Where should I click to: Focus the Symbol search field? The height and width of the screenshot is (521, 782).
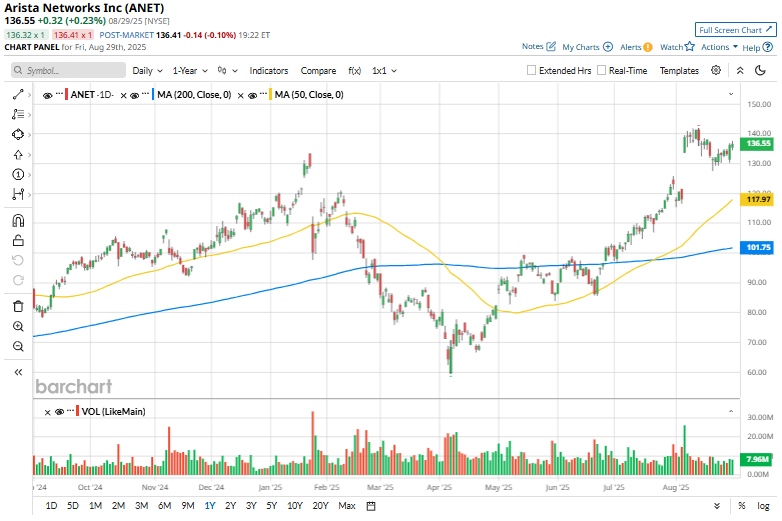pos(68,70)
